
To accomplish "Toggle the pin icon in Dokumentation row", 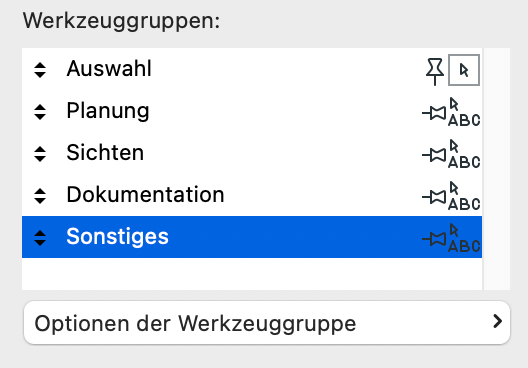I will pyautogui.click(x=434, y=197).
